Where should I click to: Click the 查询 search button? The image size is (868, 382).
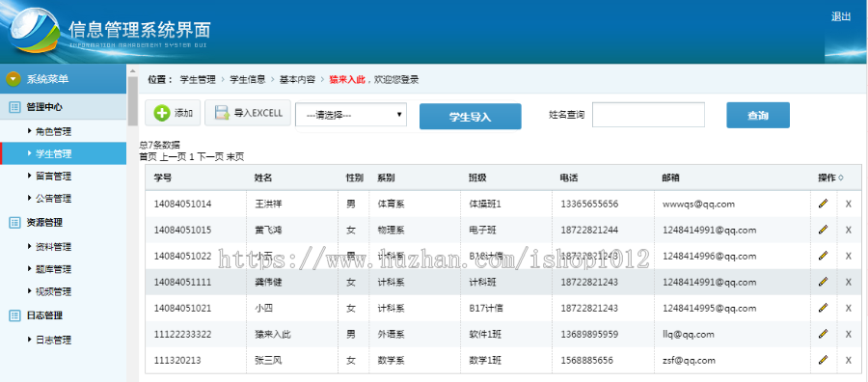coord(758,115)
